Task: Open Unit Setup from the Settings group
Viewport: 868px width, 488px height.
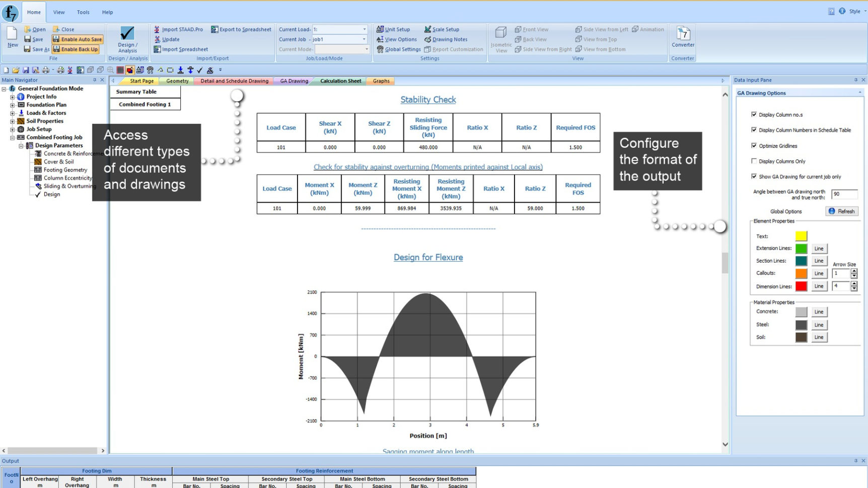Action: click(x=394, y=29)
